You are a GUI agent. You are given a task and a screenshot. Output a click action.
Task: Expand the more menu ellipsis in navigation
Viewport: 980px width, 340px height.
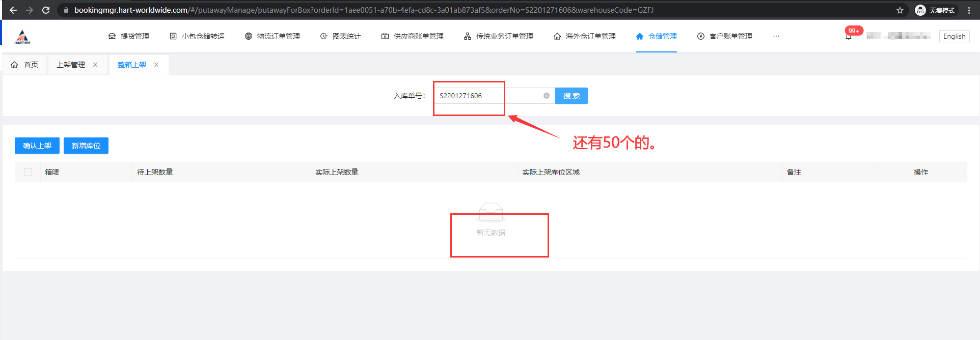[776, 36]
